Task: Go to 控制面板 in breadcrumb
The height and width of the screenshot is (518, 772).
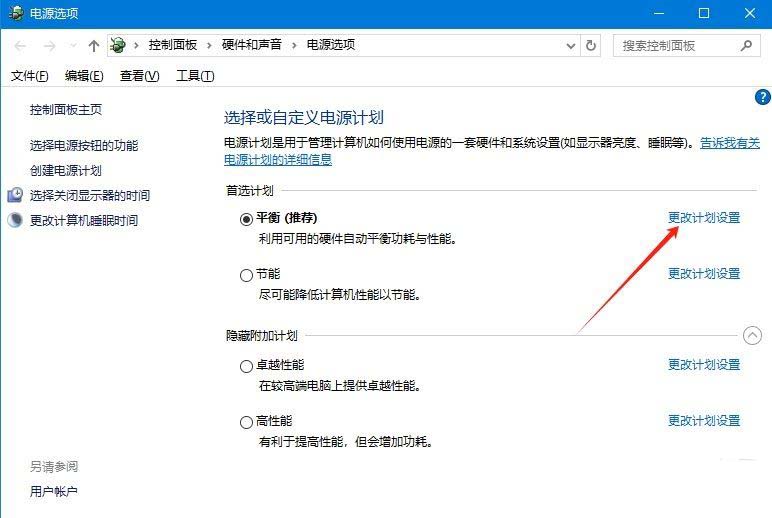Action: pyautogui.click(x=173, y=45)
